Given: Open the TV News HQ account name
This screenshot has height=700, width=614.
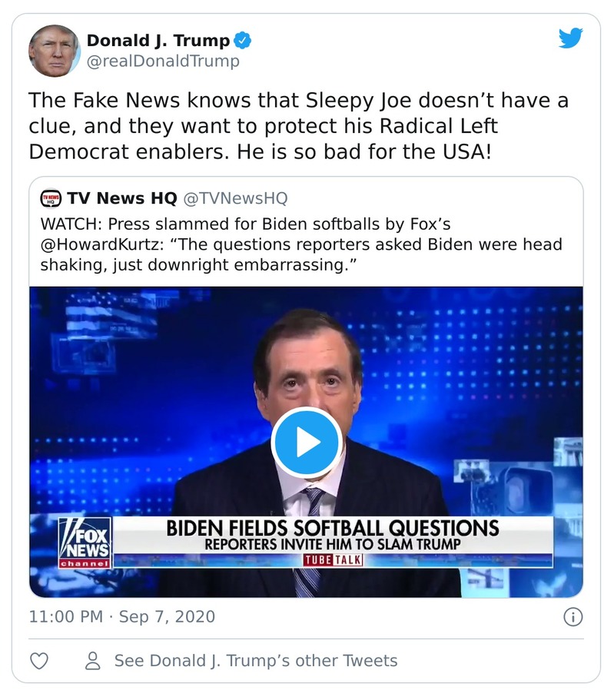Looking at the screenshot, I should pos(121,198).
